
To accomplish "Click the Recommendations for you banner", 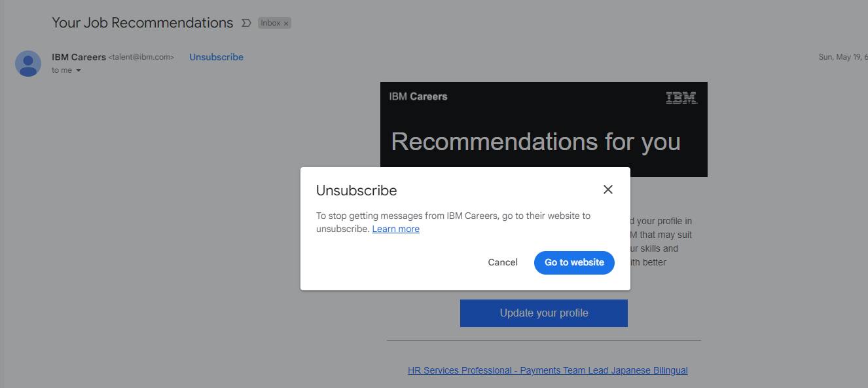I will tap(536, 142).
